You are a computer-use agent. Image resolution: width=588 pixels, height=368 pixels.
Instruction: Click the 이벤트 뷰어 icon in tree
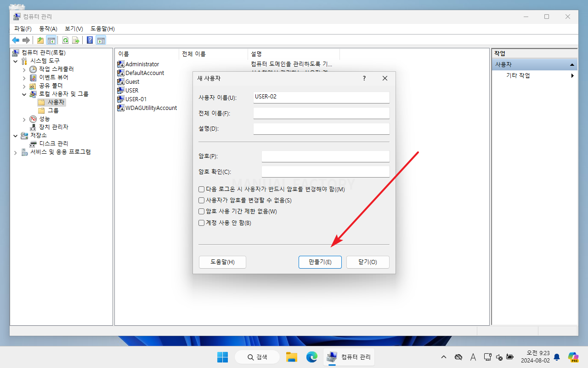33,77
